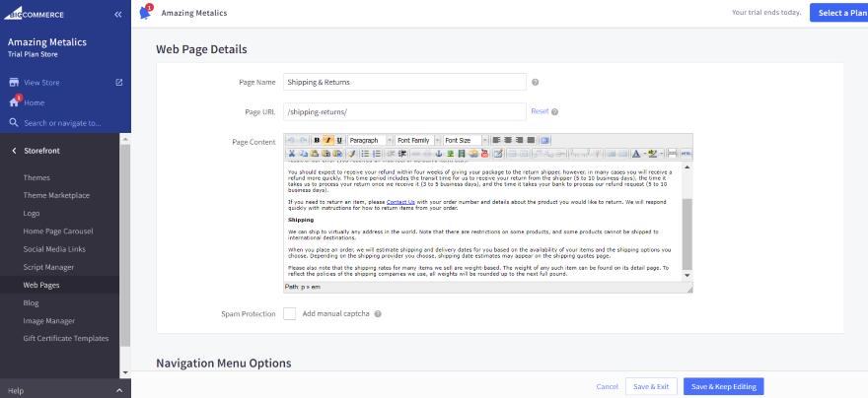Select the background highlight color icon
Screen dimensions: 868x398
point(652,154)
